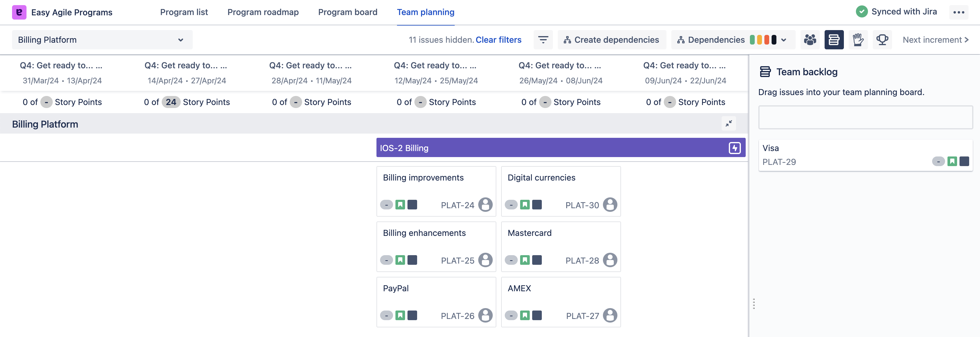
Task: Open the Billing Platform team dropdown
Action: (102, 40)
